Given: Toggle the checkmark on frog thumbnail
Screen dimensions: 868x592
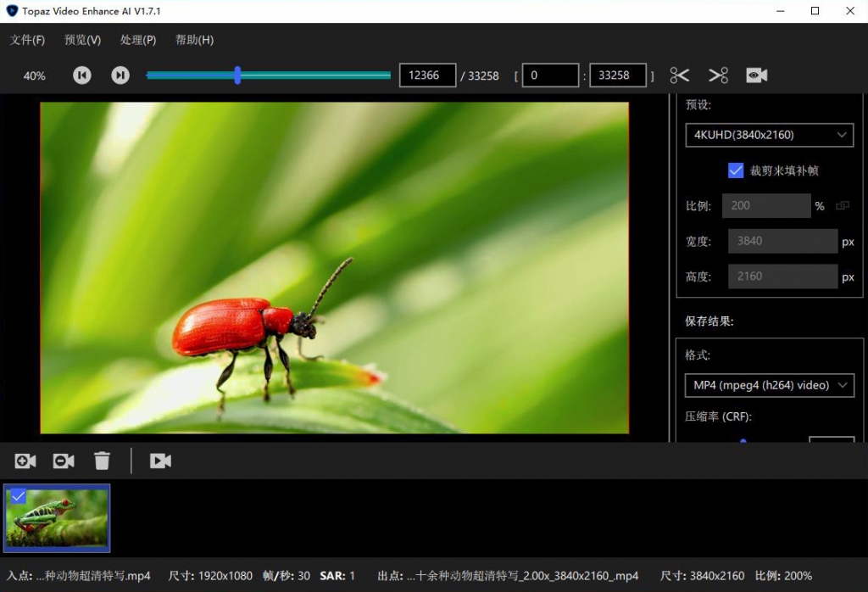Looking at the screenshot, I should [x=19, y=495].
